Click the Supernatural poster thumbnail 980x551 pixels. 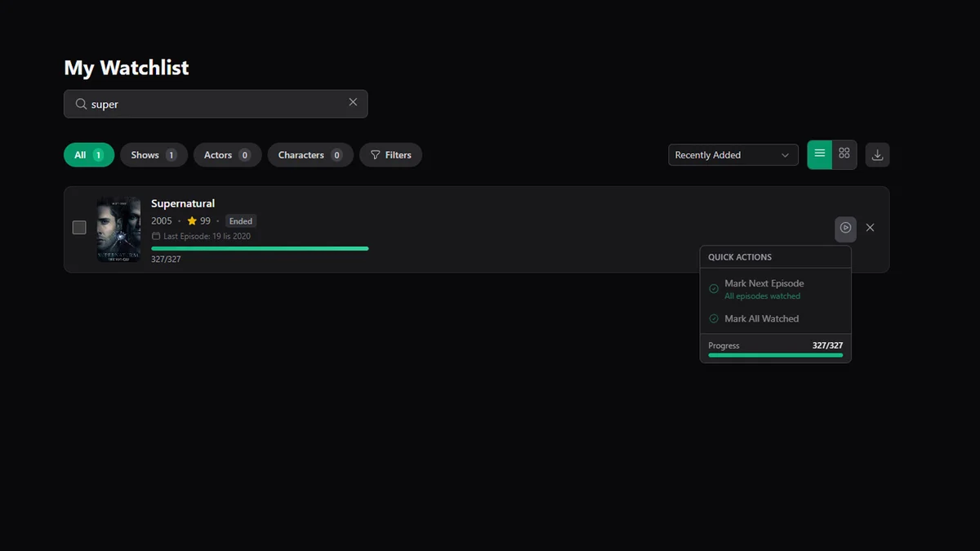(x=118, y=229)
